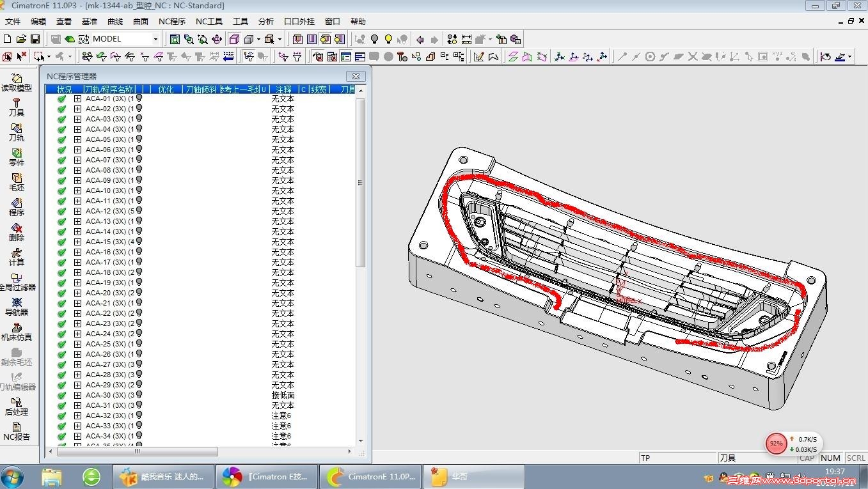The image size is (868, 489).
Task: Toggle light bulb for ACA-33 toolpath
Action: tap(139, 426)
